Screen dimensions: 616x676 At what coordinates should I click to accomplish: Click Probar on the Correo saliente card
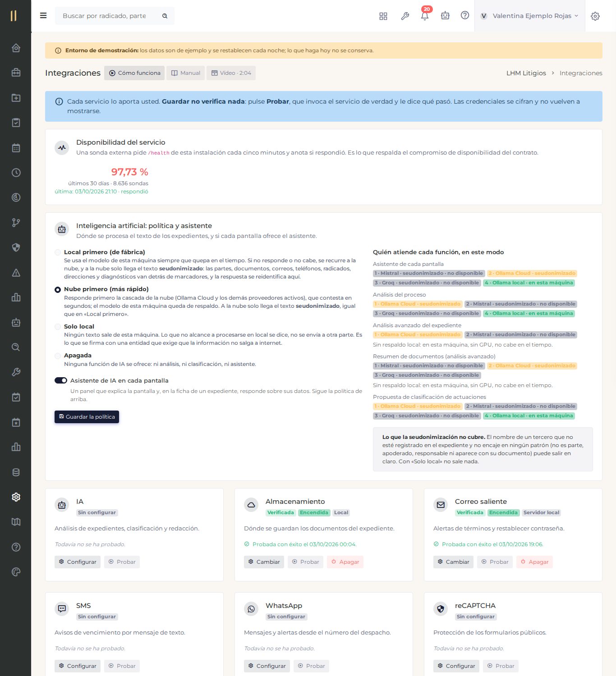[x=495, y=562]
